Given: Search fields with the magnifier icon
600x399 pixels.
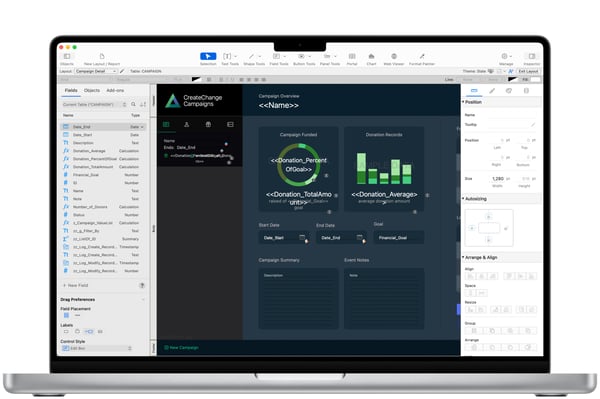Looking at the screenshot, I should (x=133, y=104).
